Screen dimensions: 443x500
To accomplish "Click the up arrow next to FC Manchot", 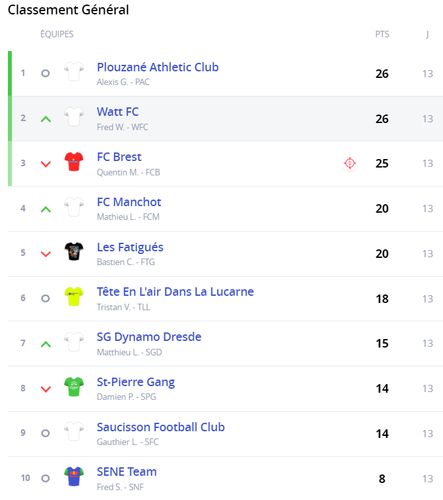I will (x=46, y=209).
